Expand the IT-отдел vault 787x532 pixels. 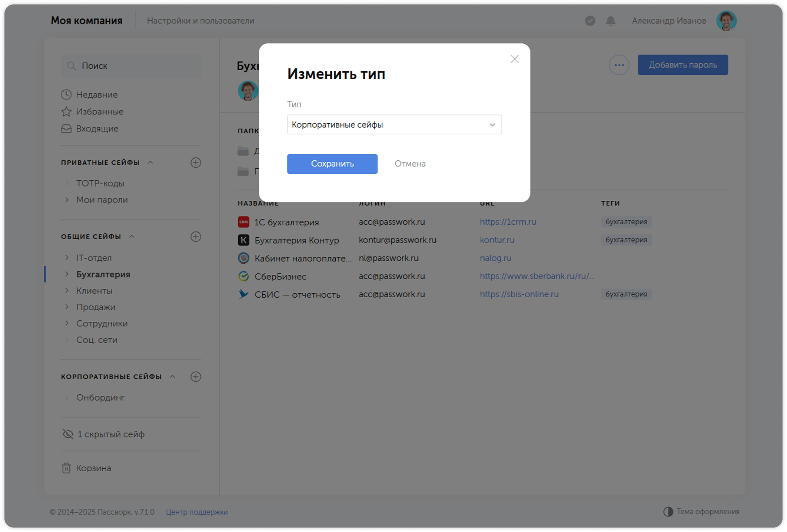tap(67, 258)
